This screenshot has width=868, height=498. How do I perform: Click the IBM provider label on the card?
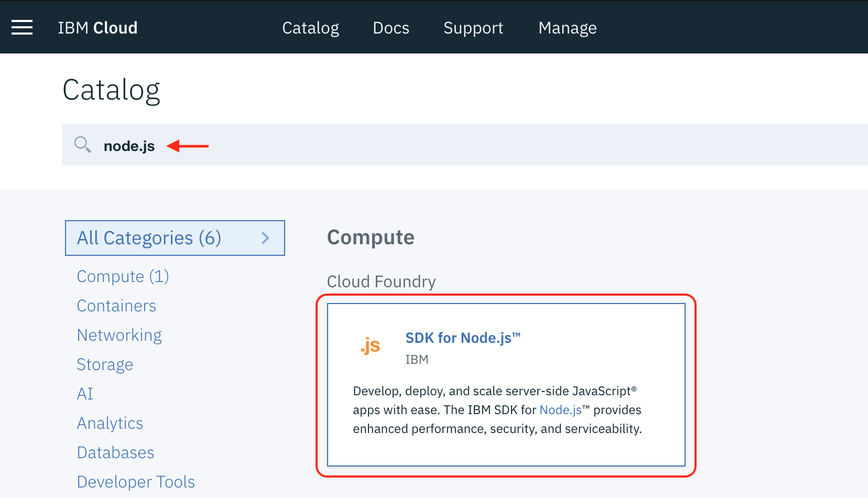coord(417,360)
